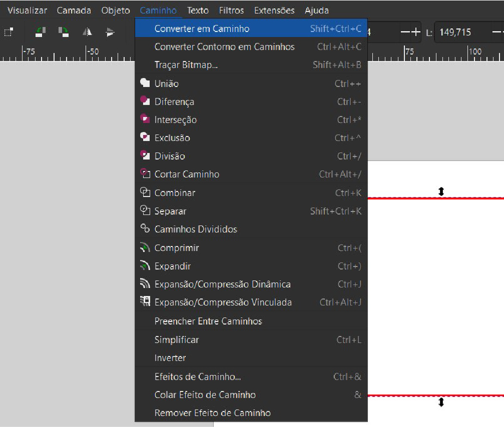This screenshot has height=427, width=504.
Task: Flip selected object horizontally
Action: coord(87,32)
